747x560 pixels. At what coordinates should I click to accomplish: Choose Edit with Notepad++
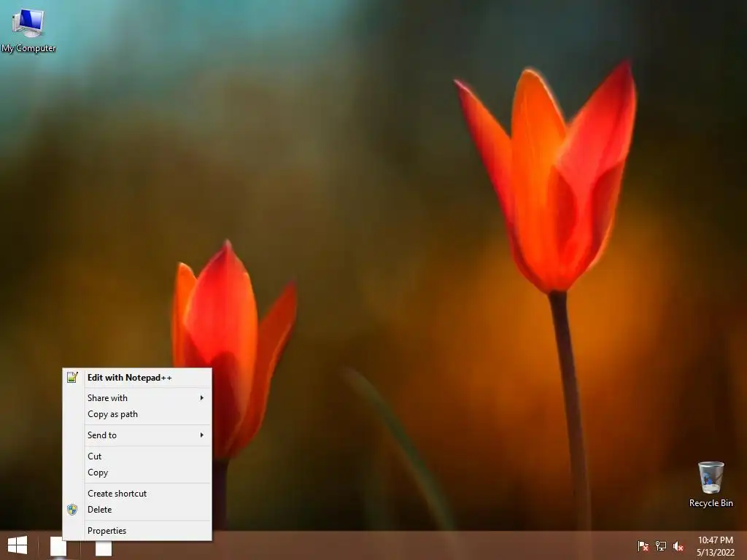click(136, 378)
